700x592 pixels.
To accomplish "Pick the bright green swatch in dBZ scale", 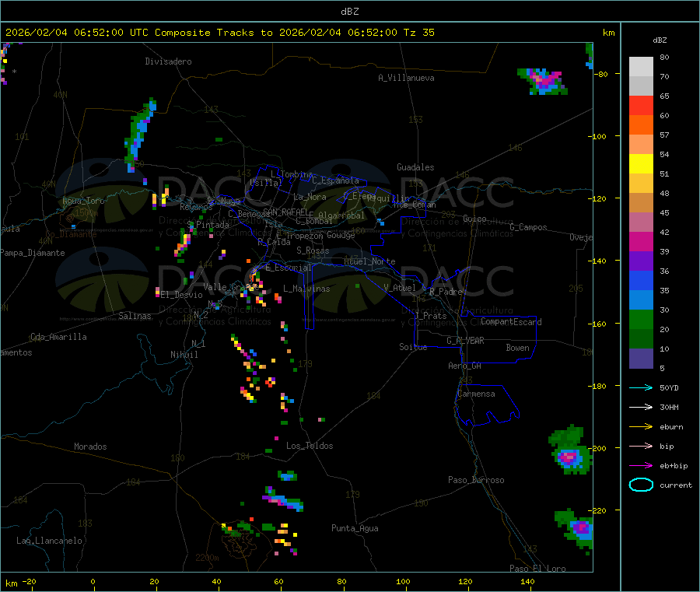I will [641, 319].
